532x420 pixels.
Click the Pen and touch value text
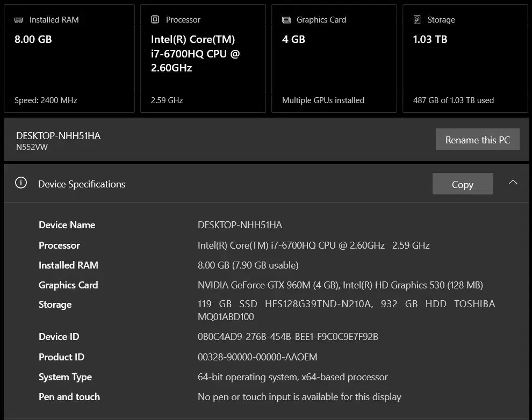299,397
